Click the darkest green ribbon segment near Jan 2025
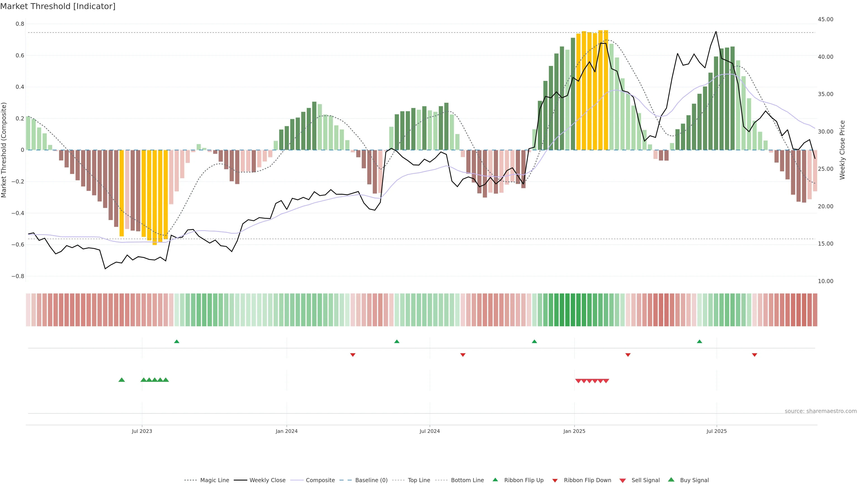This screenshot has height=488, width=868. 573,310
